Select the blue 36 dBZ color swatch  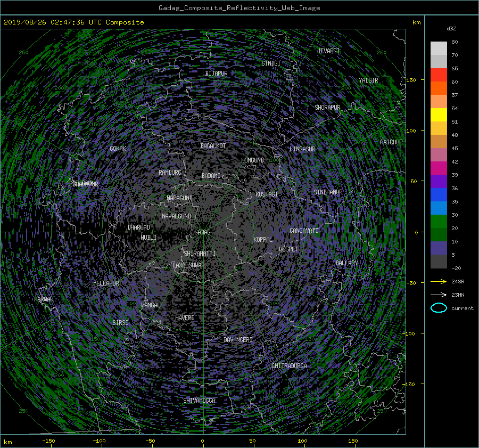(x=439, y=194)
